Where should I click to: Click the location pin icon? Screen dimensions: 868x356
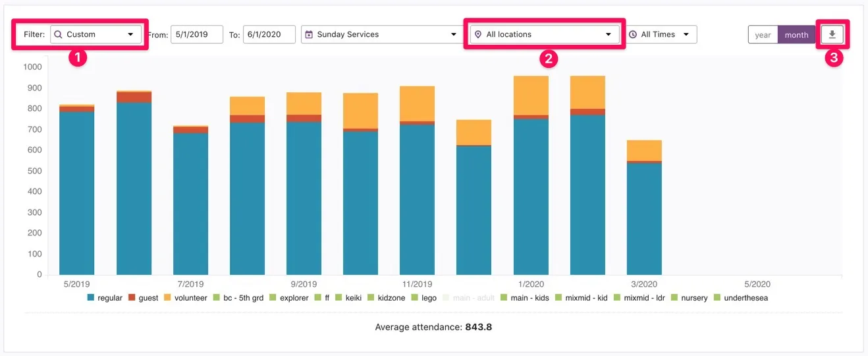tap(478, 34)
